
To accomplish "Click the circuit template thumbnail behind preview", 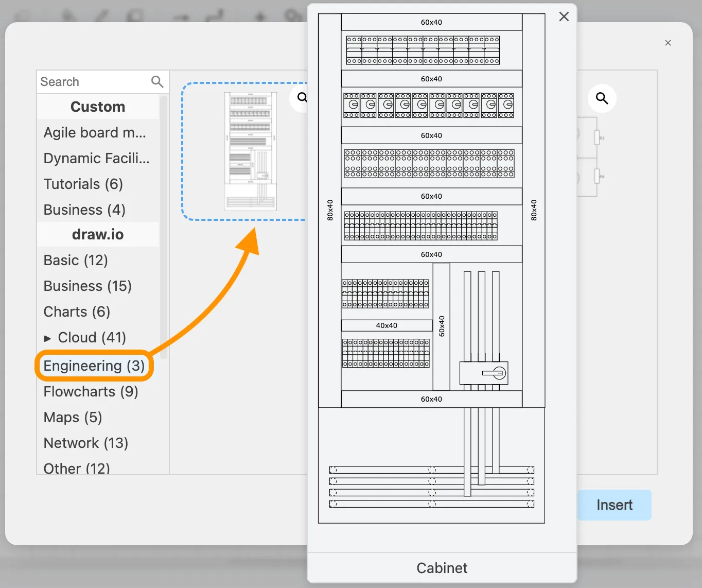I will coord(591,157).
